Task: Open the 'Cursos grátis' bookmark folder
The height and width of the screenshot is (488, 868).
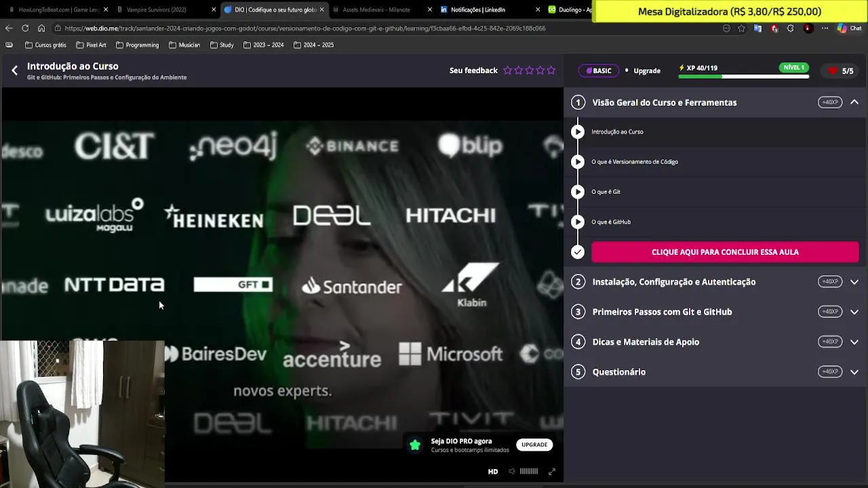Action: pyautogui.click(x=45, y=45)
